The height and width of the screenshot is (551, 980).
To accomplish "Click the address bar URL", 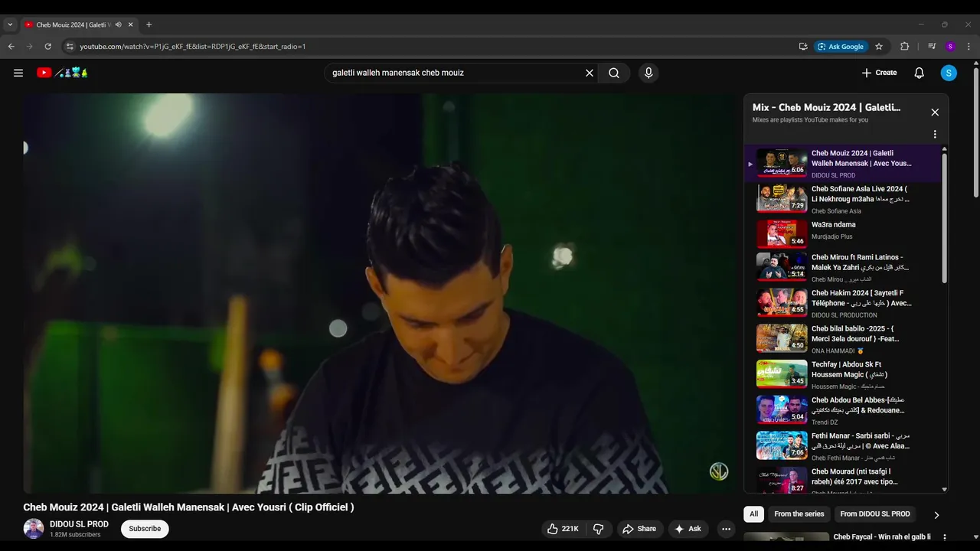I will 193,47.
